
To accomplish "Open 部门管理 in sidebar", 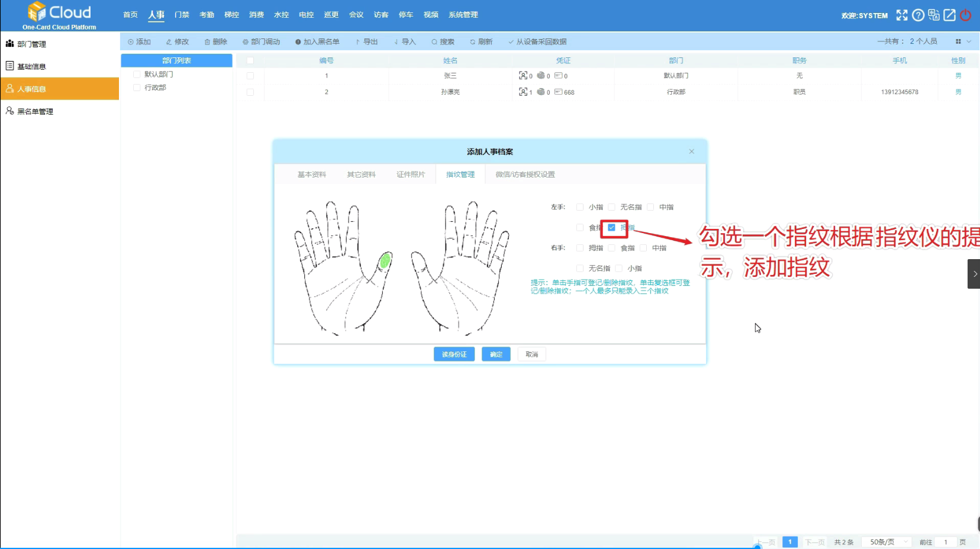I will (60, 44).
